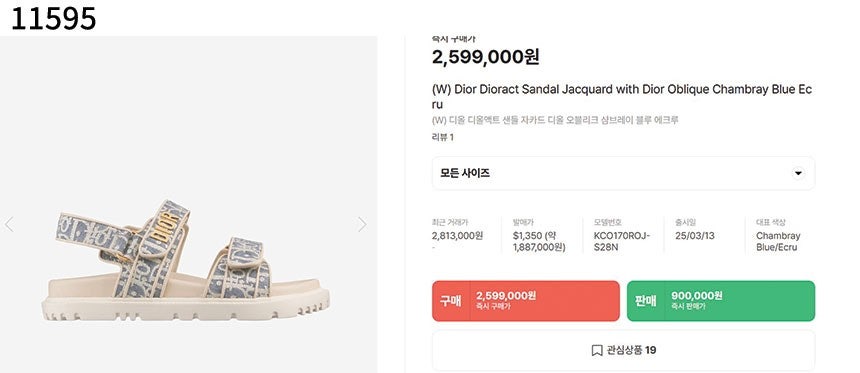Screen dimensions: 860x373
Task: Show the previous product image arrow
Action: tap(9, 224)
